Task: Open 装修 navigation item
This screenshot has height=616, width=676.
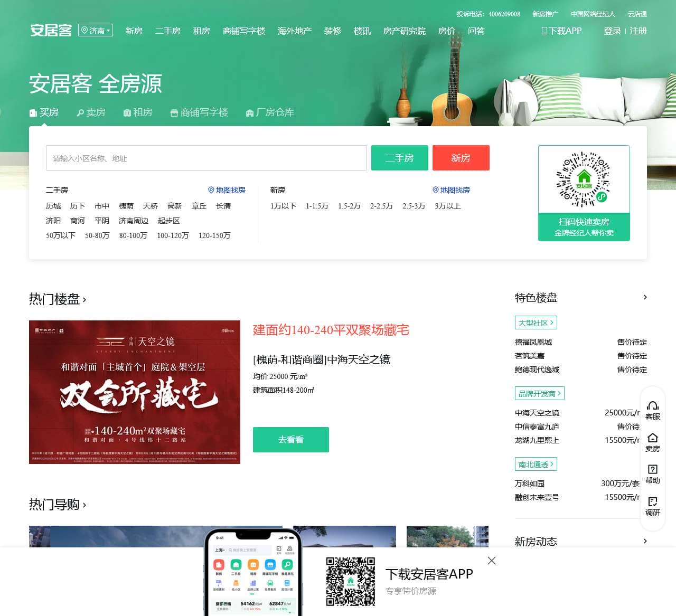Action: tap(332, 31)
